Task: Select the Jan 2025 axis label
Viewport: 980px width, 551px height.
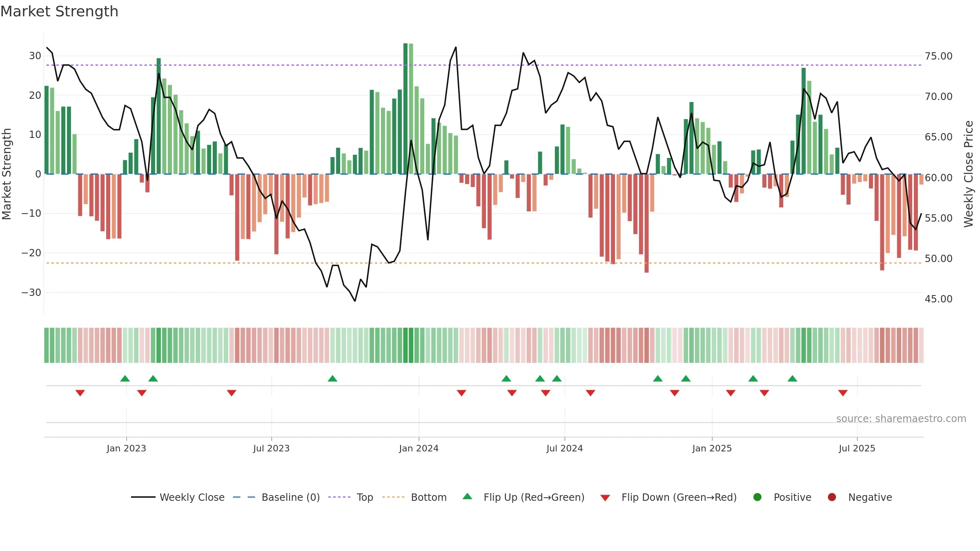Action: [x=712, y=448]
